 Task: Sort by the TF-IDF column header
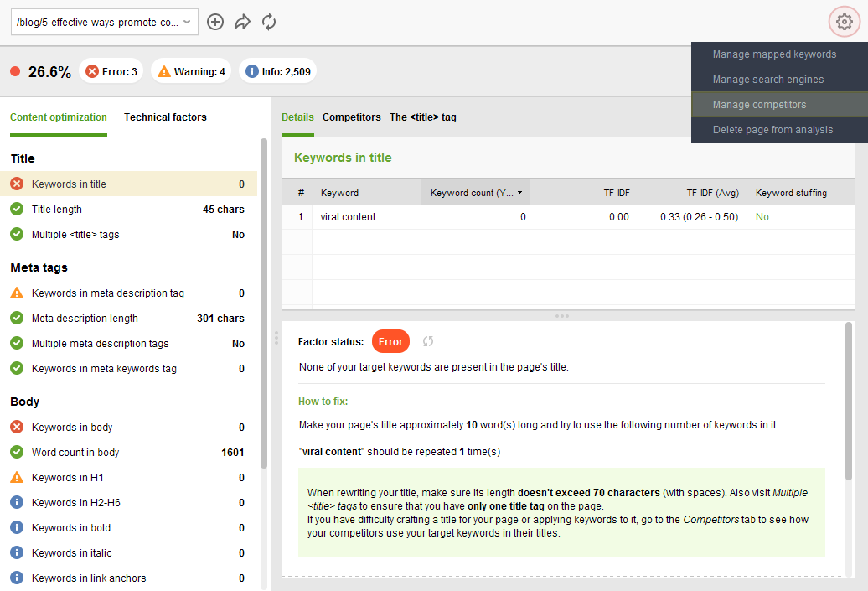point(583,193)
